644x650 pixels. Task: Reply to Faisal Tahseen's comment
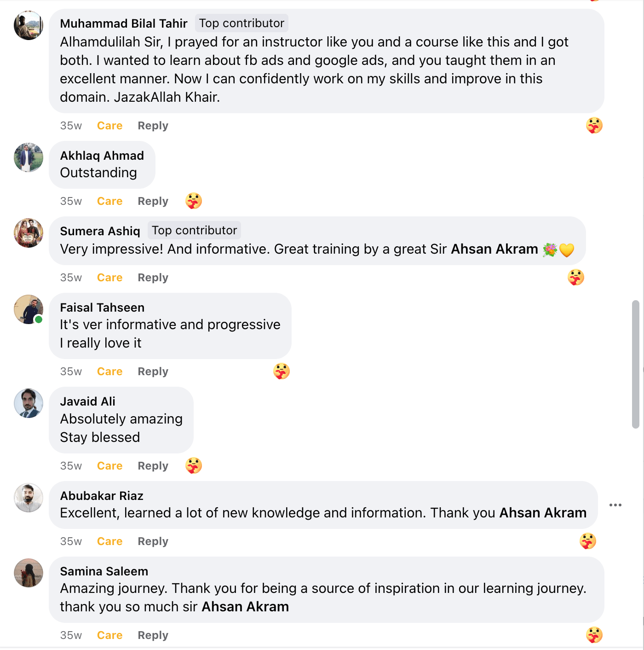tap(152, 371)
